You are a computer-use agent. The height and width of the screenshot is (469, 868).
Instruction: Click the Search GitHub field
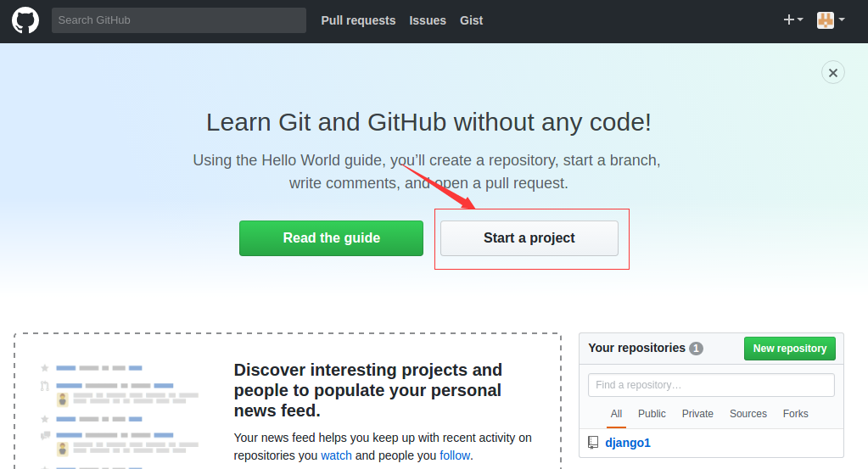tap(178, 20)
